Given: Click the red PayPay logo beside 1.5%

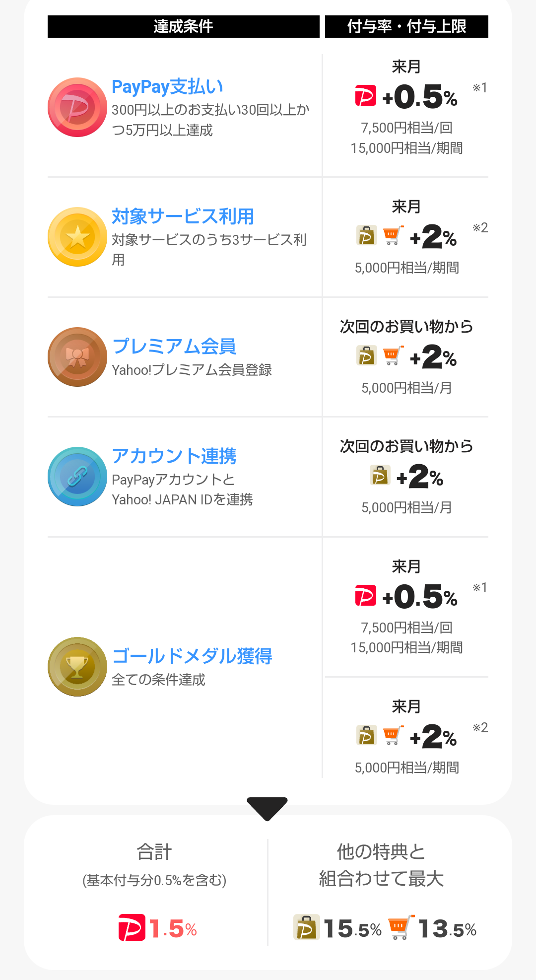Looking at the screenshot, I should click(132, 927).
